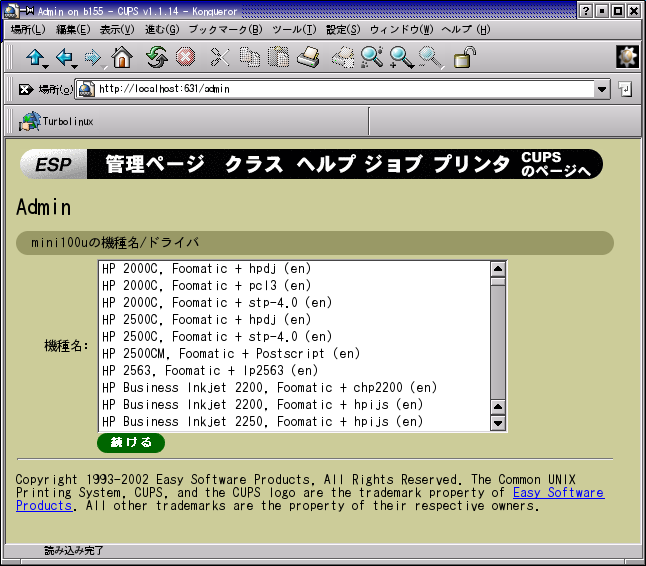Click the Cut scissors icon
646x566 pixels.
click(x=220, y=57)
